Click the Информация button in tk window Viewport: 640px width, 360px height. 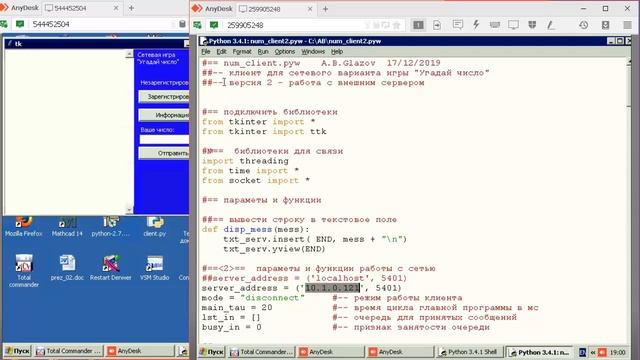(164, 115)
